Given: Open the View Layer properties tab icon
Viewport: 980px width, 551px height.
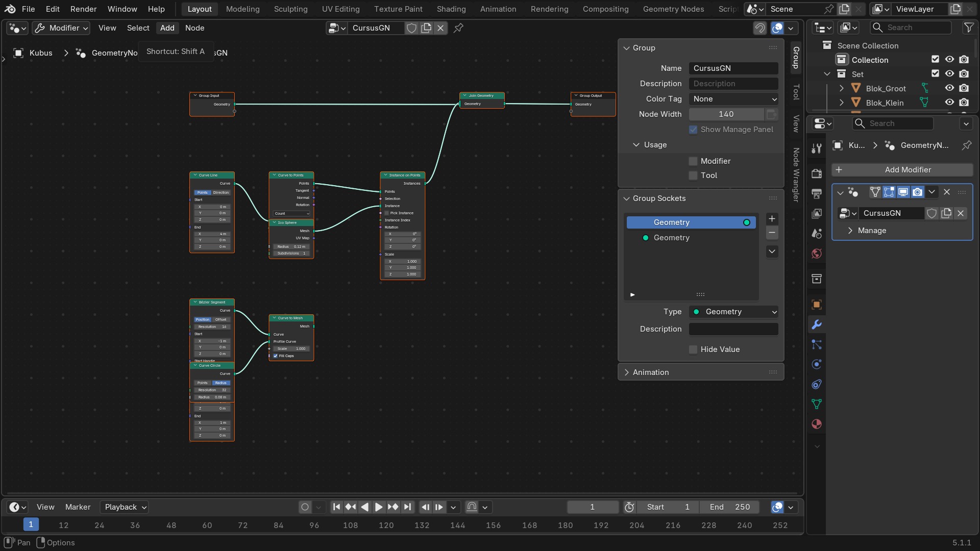Looking at the screenshot, I should [x=817, y=213].
